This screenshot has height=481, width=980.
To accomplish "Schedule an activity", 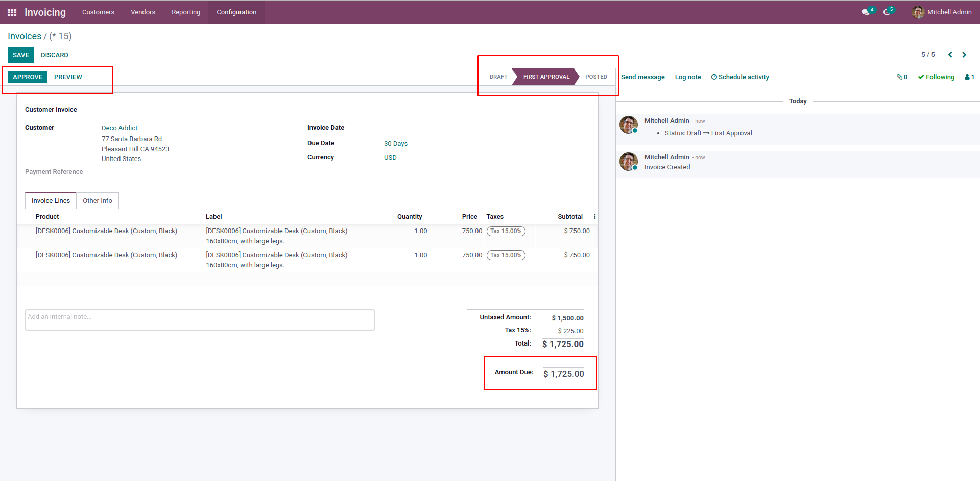I will (x=740, y=77).
